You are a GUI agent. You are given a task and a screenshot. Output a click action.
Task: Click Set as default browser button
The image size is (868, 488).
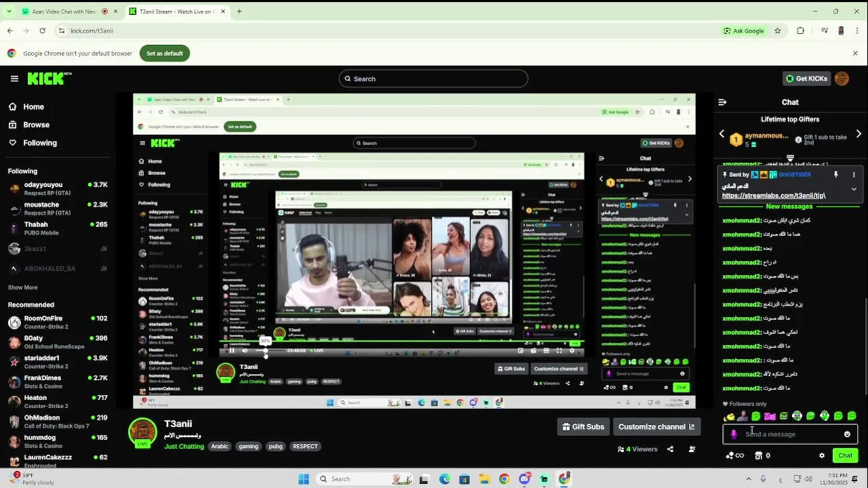click(x=165, y=54)
